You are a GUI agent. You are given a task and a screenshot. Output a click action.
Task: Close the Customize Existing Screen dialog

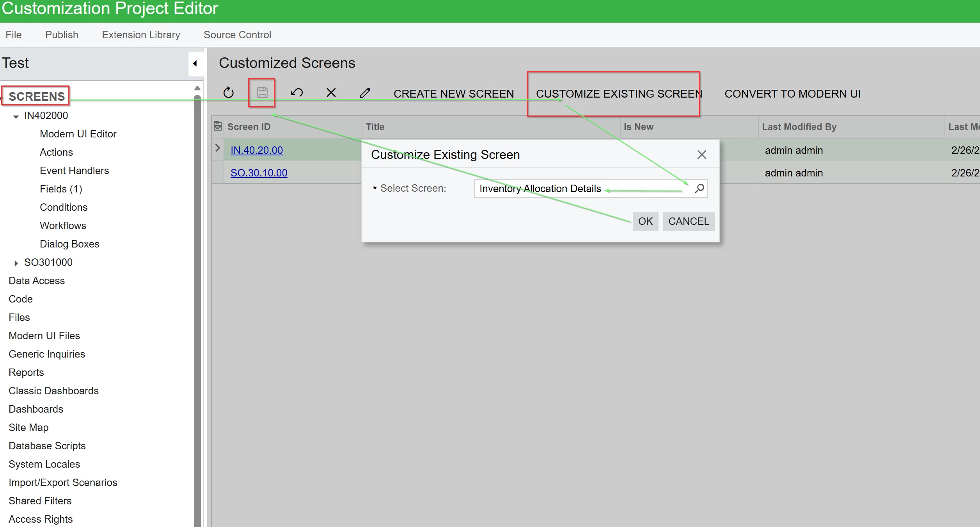701,155
